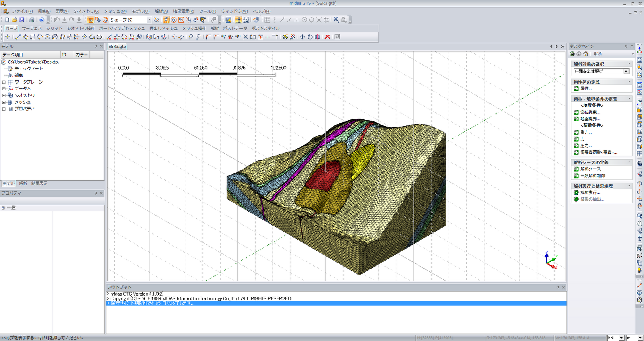644x341 pixels.
Task: Toggle the intersection snap button
Action: (x=319, y=20)
